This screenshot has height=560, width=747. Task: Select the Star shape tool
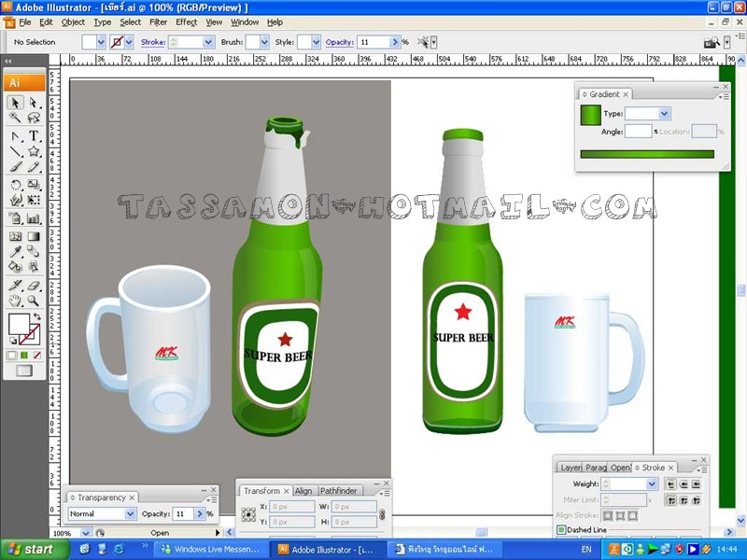pyautogui.click(x=34, y=151)
